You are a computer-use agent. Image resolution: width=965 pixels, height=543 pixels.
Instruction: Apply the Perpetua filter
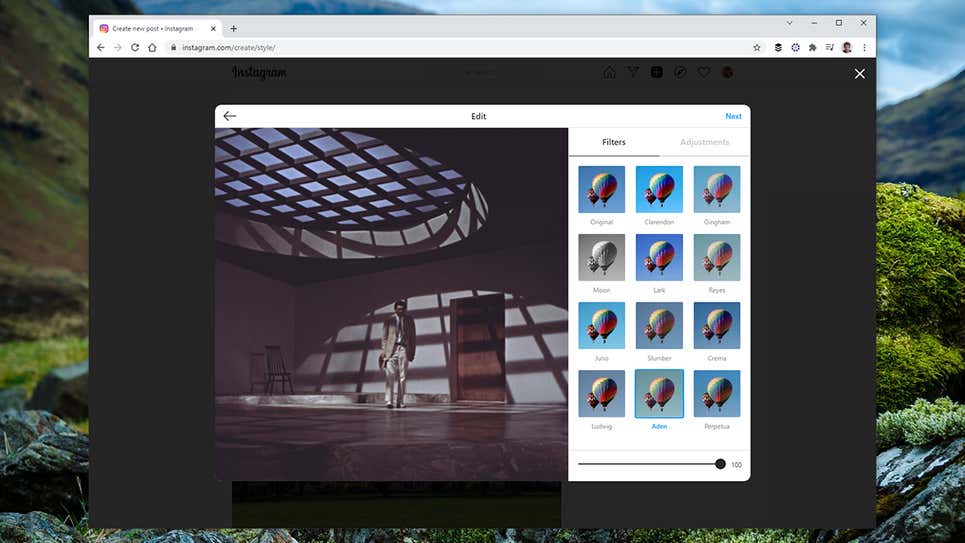coord(717,393)
